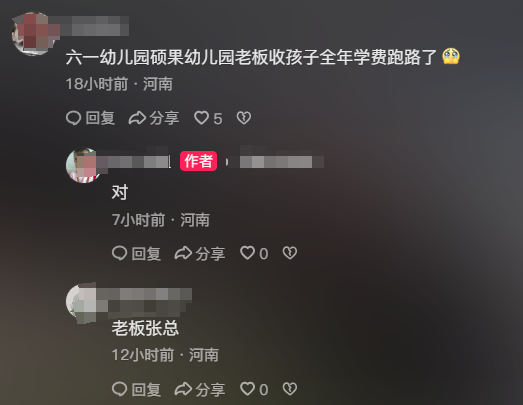Click the "老板张总" comment text
This screenshot has height=405, width=523.
click(145, 328)
